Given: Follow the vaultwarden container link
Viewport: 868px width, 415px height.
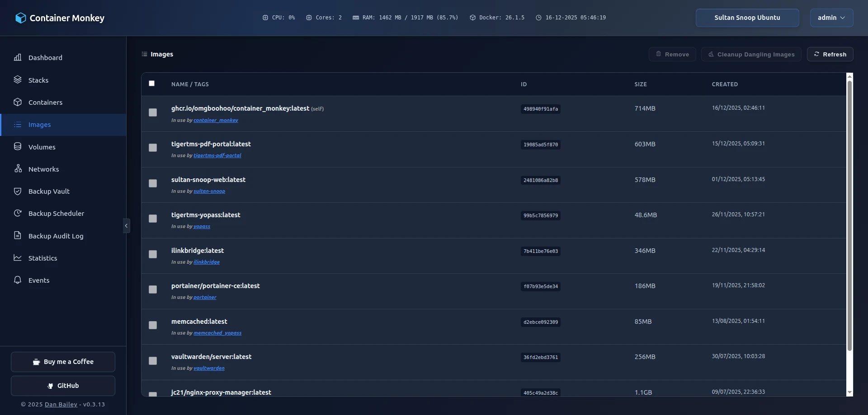Looking at the screenshot, I should pyautogui.click(x=208, y=368).
